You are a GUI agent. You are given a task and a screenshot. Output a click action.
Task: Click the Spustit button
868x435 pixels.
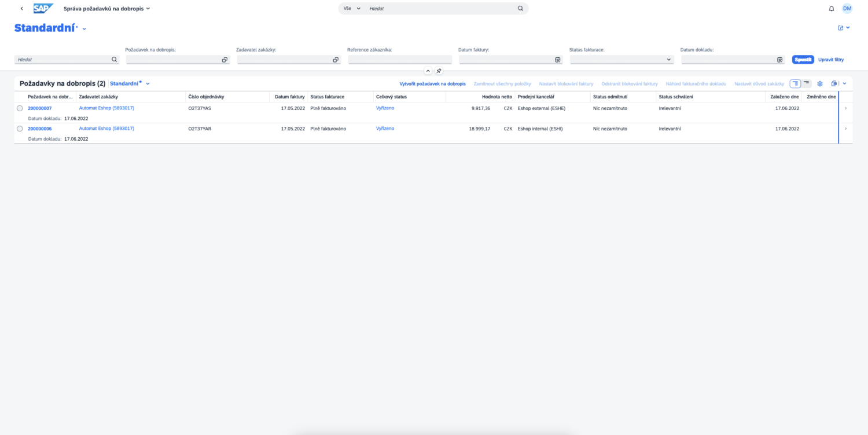click(803, 60)
